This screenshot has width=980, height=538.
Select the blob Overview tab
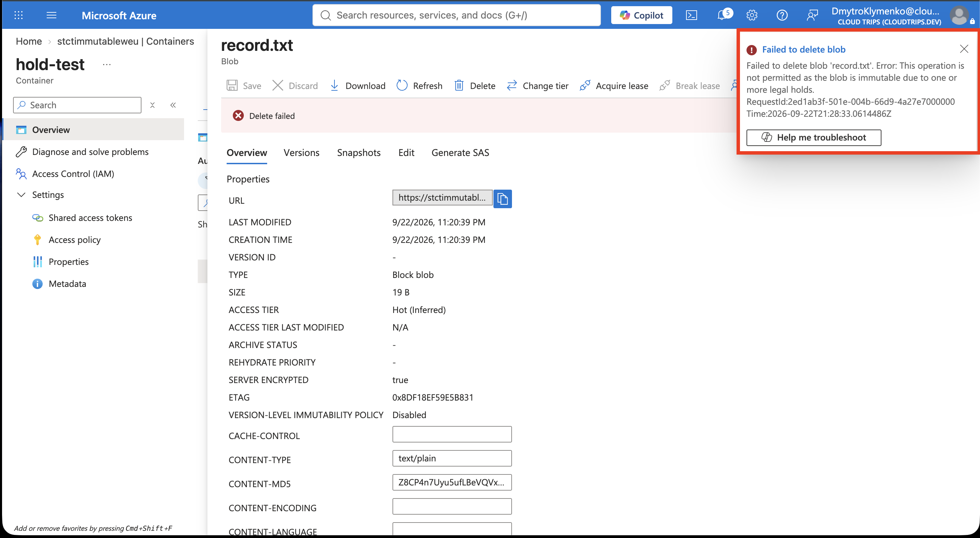tap(247, 153)
